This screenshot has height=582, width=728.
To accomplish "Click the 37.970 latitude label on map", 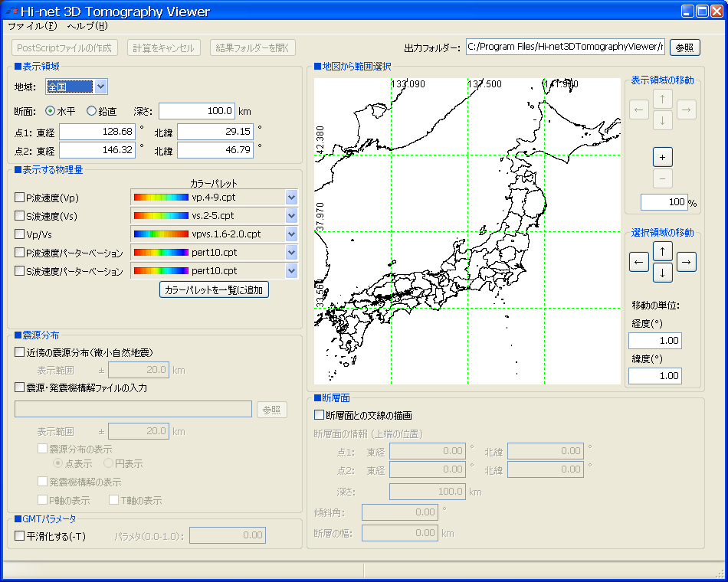I will coord(320,216).
